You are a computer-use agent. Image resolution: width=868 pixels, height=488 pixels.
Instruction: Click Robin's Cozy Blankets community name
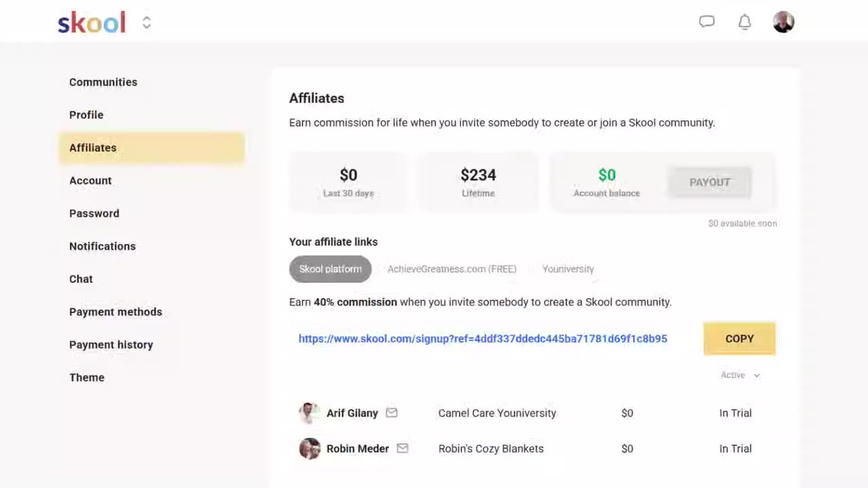491,449
